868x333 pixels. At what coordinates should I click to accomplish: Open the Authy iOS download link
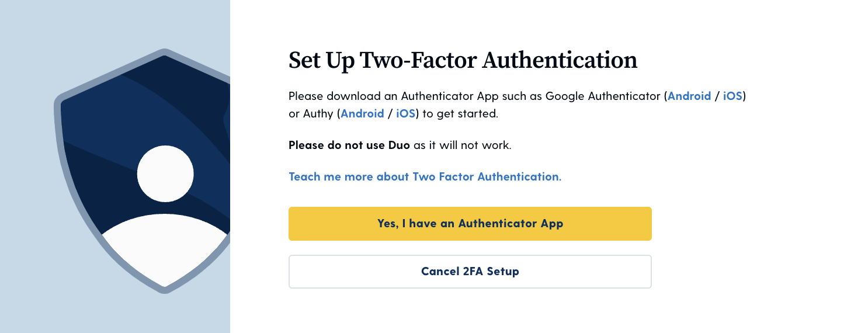pos(406,114)
